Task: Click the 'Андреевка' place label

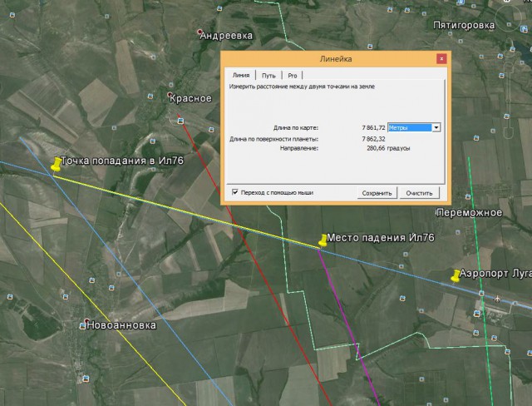Action: 226,36
